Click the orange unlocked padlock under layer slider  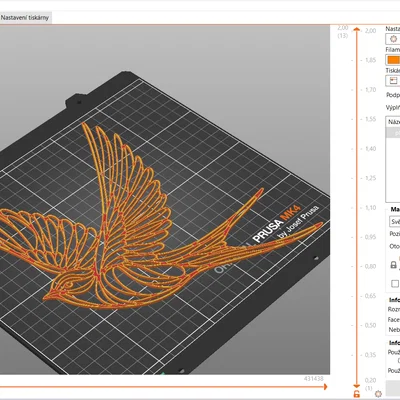tap(357, 393)
